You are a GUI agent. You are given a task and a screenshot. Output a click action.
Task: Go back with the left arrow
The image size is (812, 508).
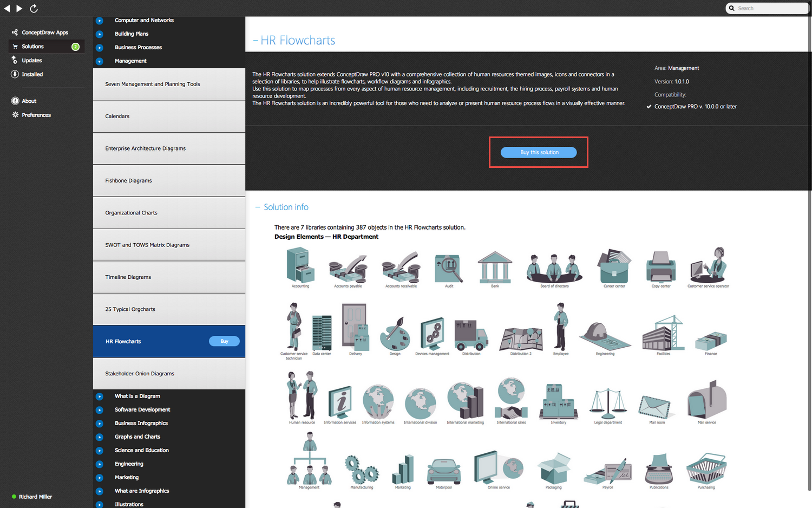pyautogui.click(x=7, y=8)
